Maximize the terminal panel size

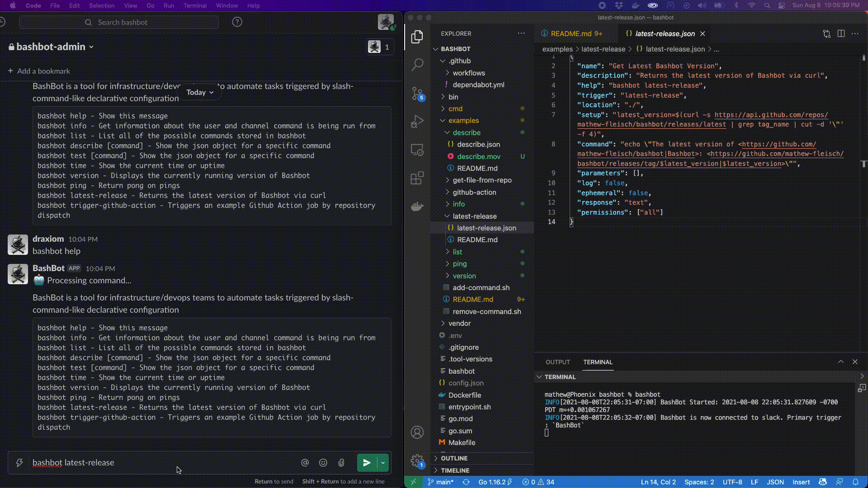[841, 362]
